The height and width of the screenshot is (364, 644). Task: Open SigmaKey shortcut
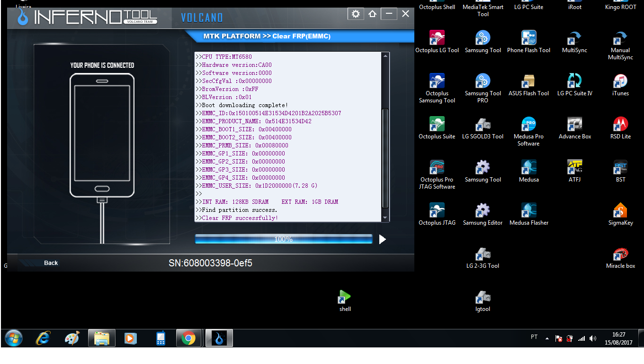620,214
